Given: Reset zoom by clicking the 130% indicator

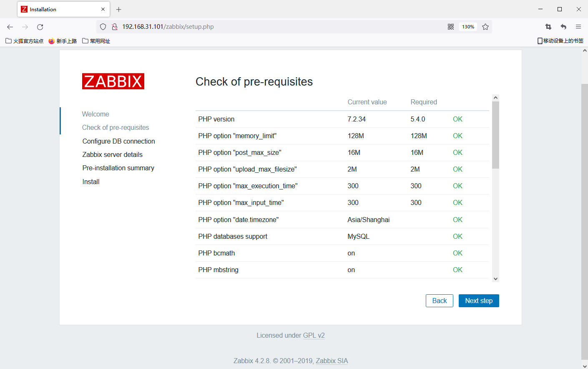Looking at the screenshot, I should click(x=467, y=26).
